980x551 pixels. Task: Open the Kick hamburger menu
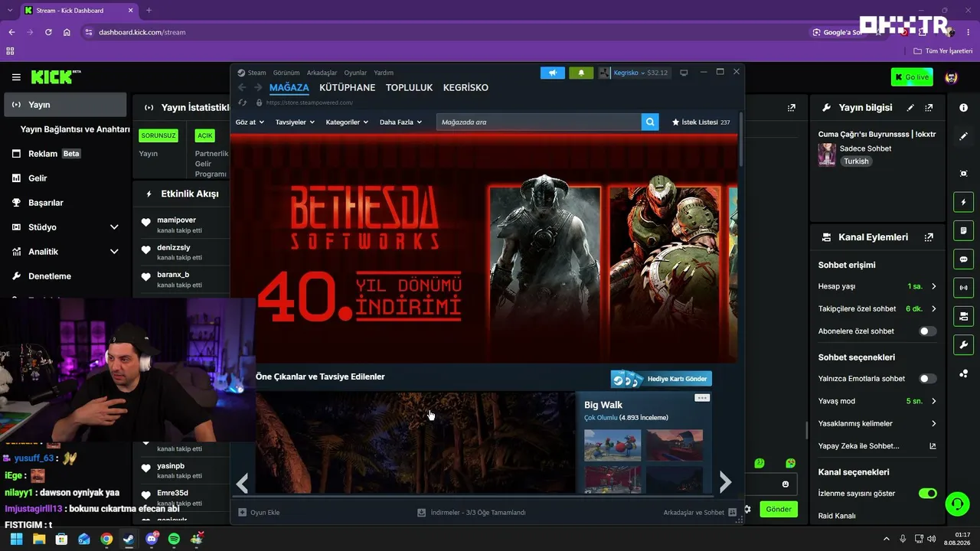coord(16,77)
